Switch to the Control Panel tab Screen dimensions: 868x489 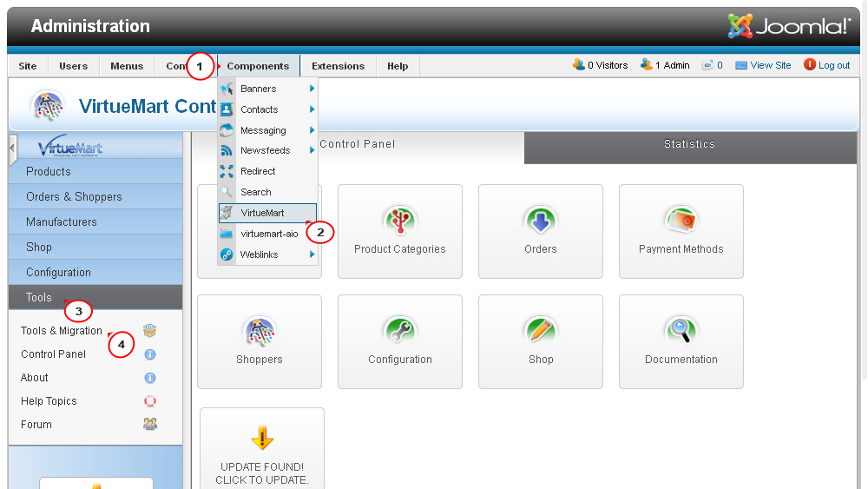pyautogui.click(x=358, y=144)
